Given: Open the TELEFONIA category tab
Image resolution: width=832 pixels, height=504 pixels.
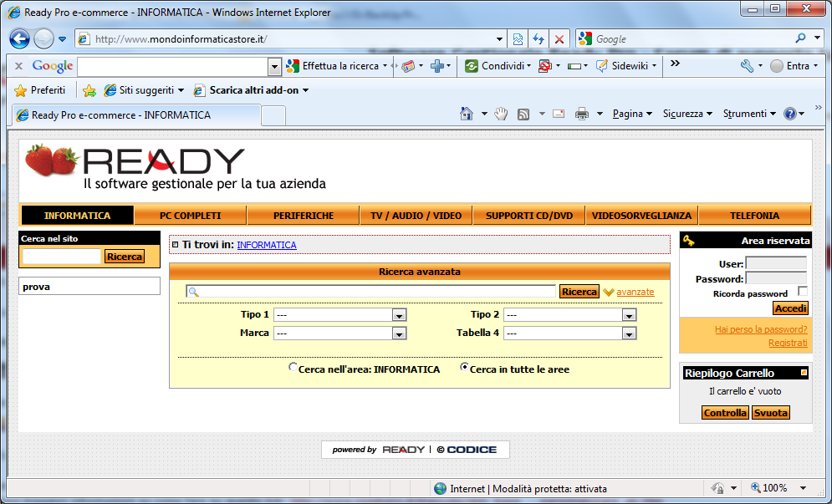Looking at the screenshot, I should pos(754,216).
